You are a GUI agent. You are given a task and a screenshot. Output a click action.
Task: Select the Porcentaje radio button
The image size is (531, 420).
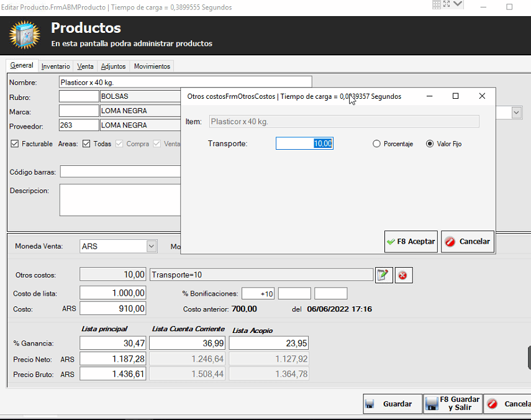point(376,144)
